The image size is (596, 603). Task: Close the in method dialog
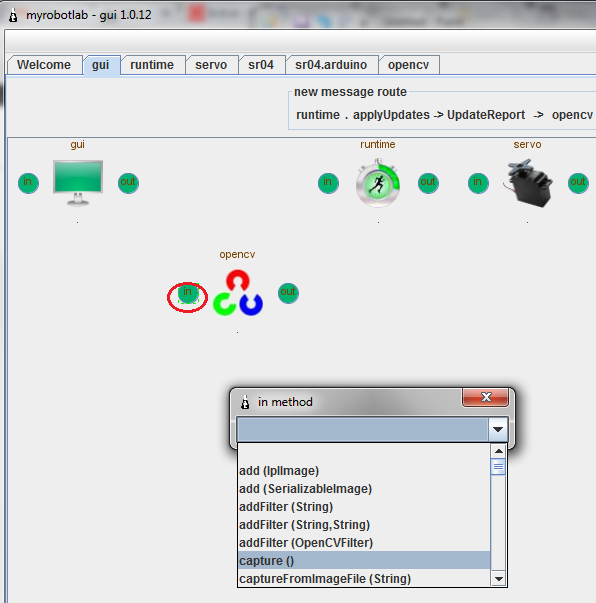(x=486, y=397)
